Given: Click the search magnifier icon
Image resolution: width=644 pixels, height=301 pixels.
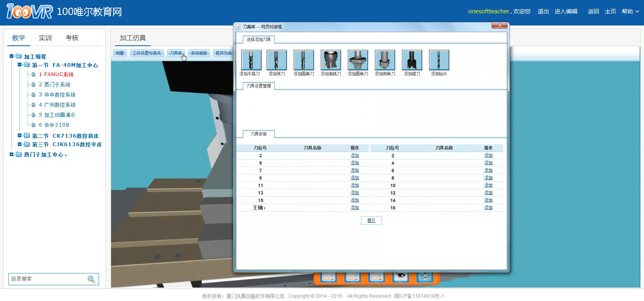Looking at the screenshot, I should (91, 279).
